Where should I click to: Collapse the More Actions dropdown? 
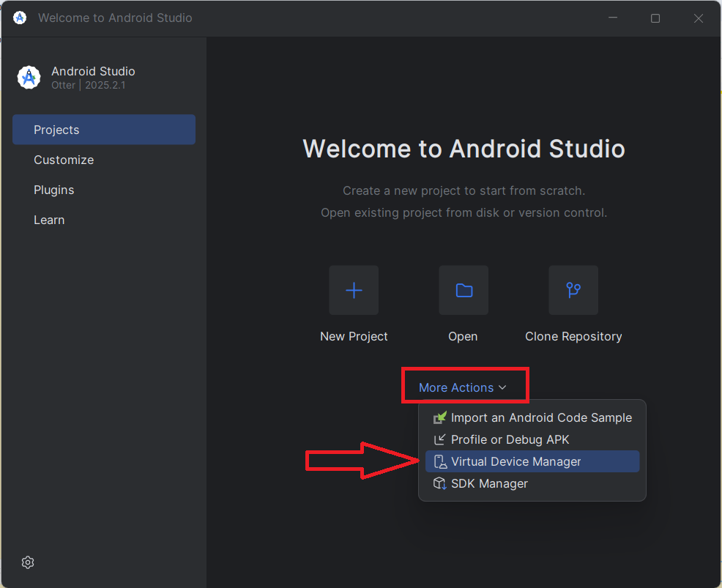coord(456,387)
